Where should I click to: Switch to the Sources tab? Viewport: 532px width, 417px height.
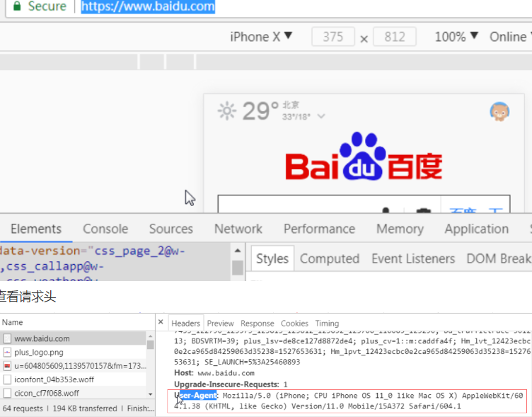(171, 229)
